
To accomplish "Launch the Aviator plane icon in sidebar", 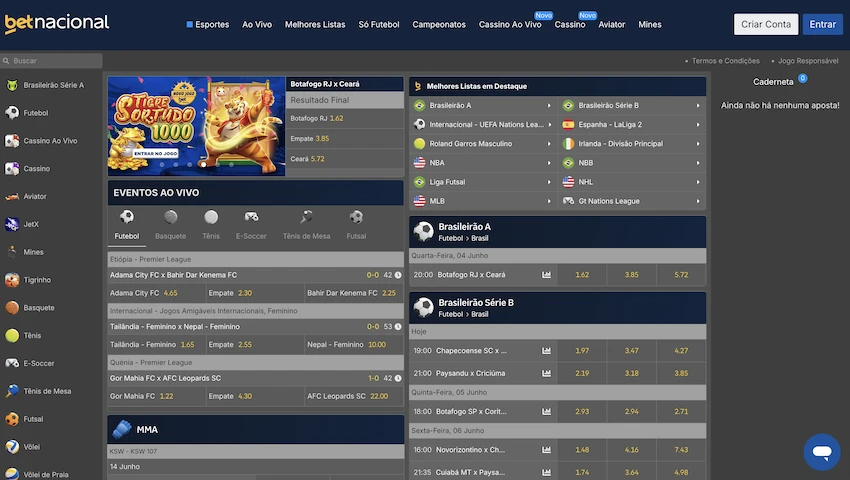I will point(12,196).
